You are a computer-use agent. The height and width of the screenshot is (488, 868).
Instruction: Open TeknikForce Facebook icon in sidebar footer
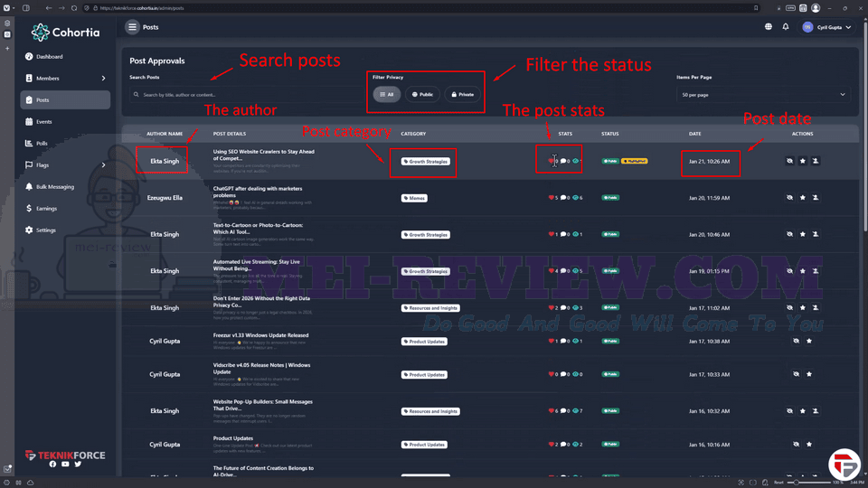pos(52,465)
